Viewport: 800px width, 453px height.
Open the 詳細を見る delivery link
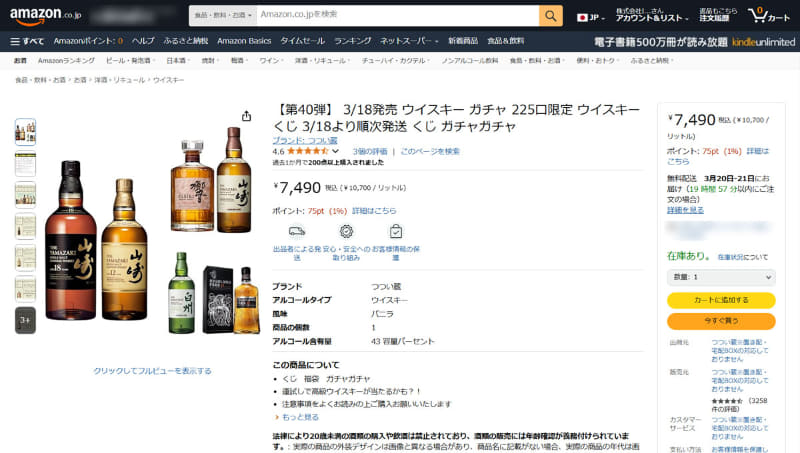[685, 210]
